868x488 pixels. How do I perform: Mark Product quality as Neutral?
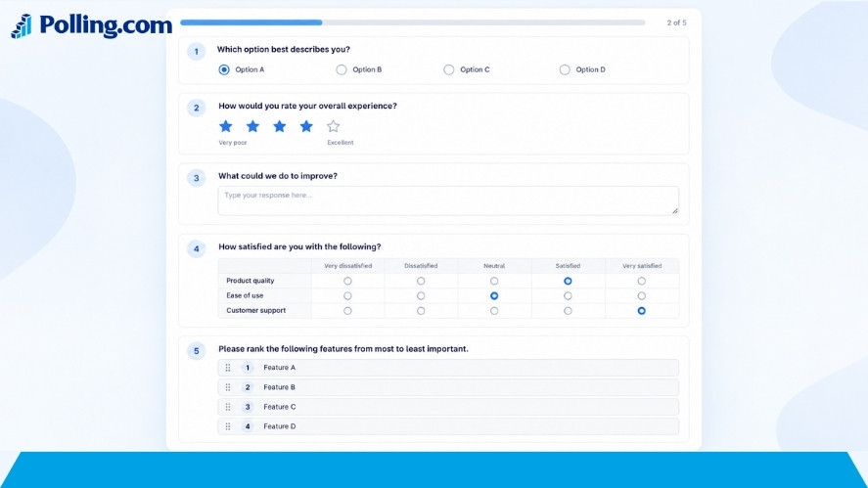coord(494,281)
